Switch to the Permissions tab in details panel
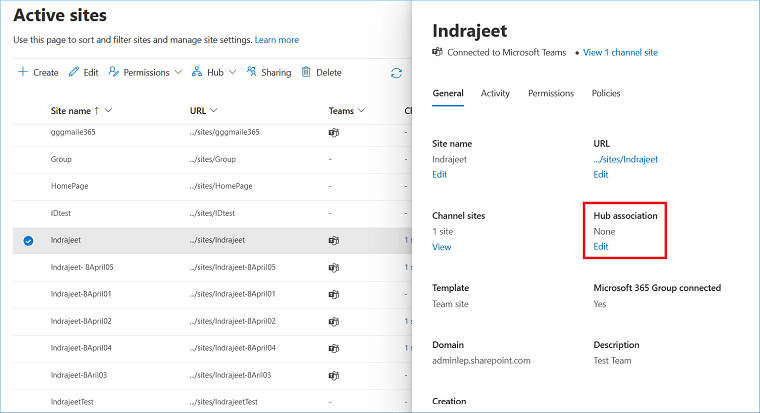 [551, 93]
